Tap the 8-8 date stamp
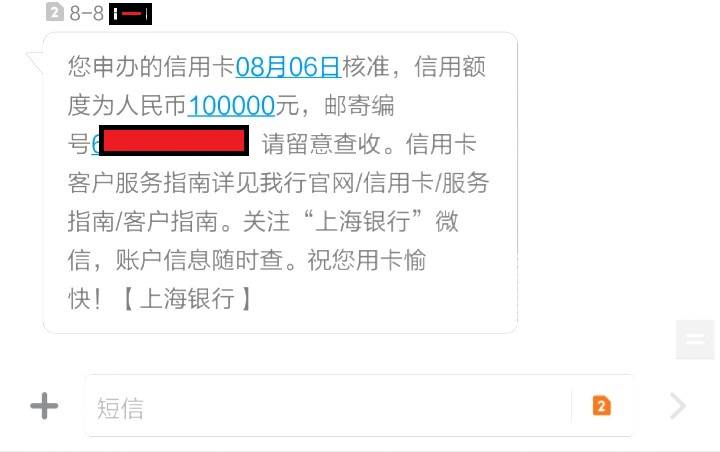720x452 pixels. [x=86, y=13]
